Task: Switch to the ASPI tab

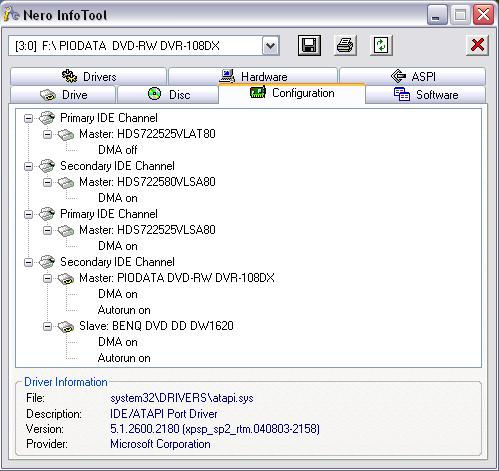Action: pos(412,77)
